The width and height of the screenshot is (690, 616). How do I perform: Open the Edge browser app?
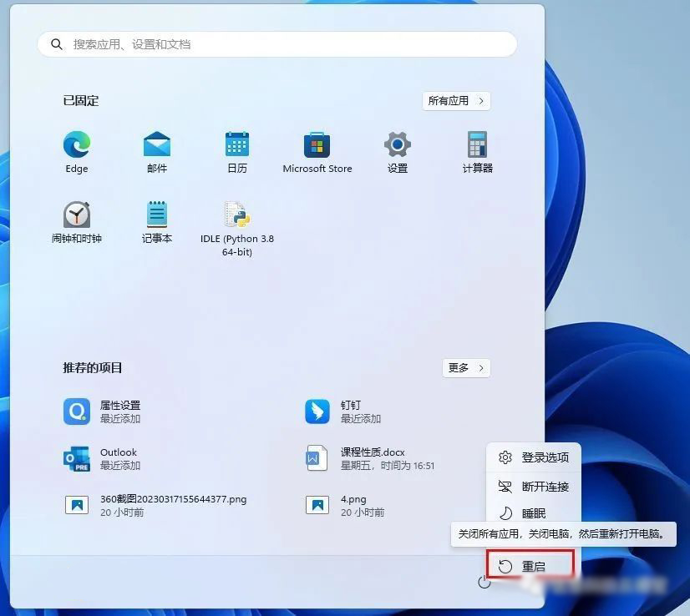pos(77,152)
